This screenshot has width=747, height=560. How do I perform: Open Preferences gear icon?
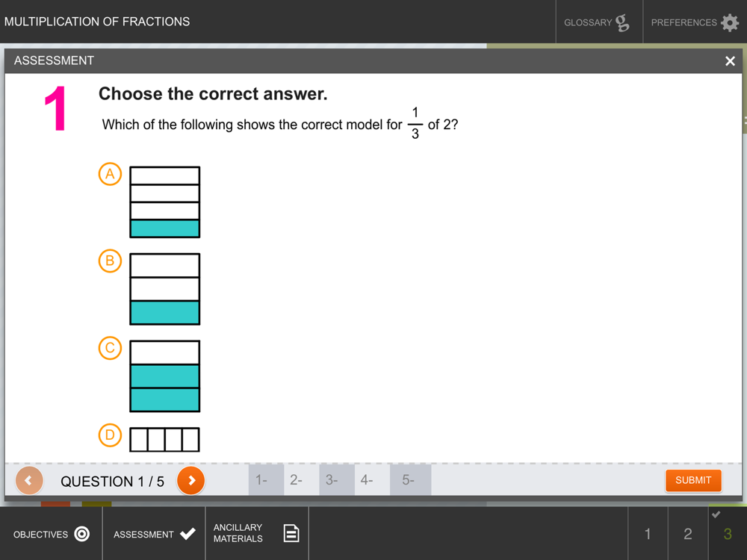click(x=729, y=22)
